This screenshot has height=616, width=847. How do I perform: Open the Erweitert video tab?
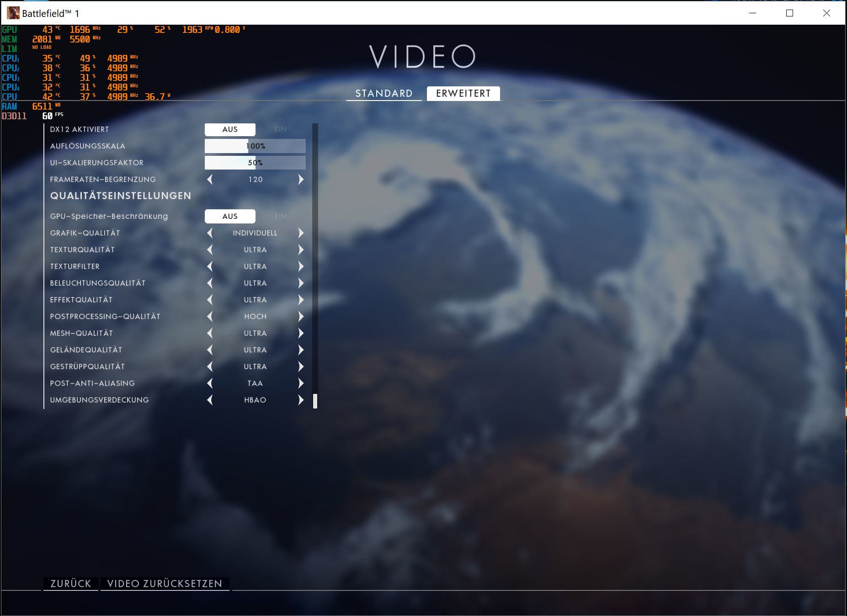pyautogui.click(x=463, y=93)
